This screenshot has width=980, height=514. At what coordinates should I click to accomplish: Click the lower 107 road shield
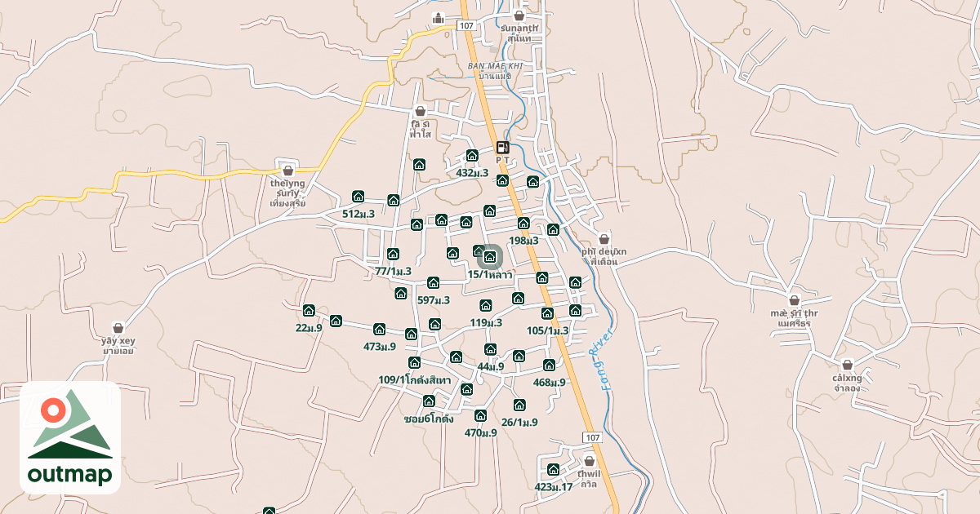pyautogui.click(x=593, y=438)
